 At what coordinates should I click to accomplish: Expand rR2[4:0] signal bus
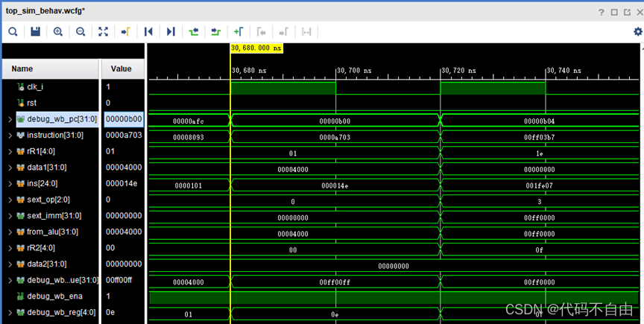tap(10, 248)
